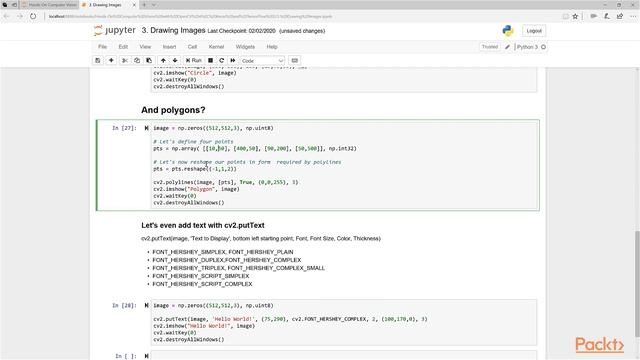This screenshot has width=640, height=360.
Task: Open the Insert menu
Action: [169, 47]
